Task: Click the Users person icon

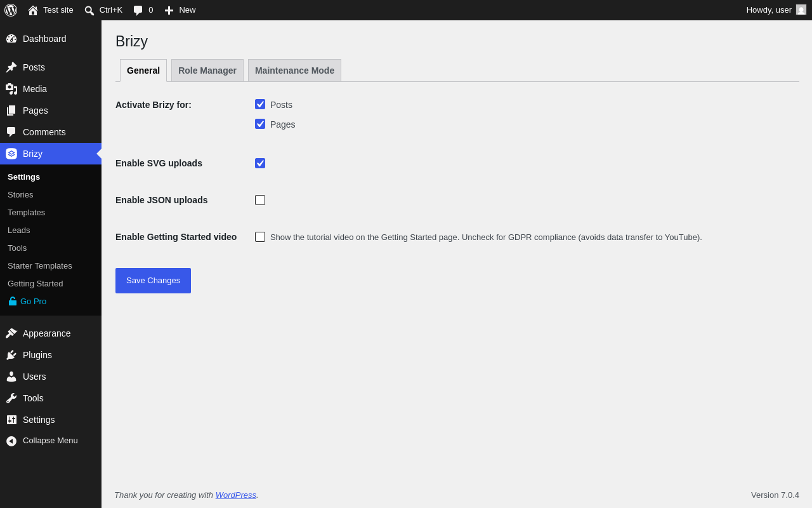Action: (11, 377)
